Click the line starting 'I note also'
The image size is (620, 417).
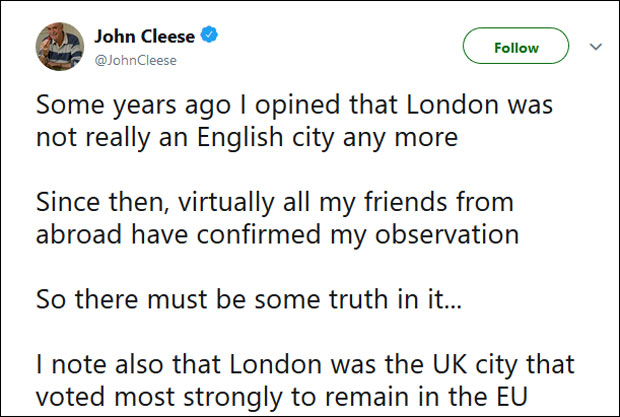(304, 366)
